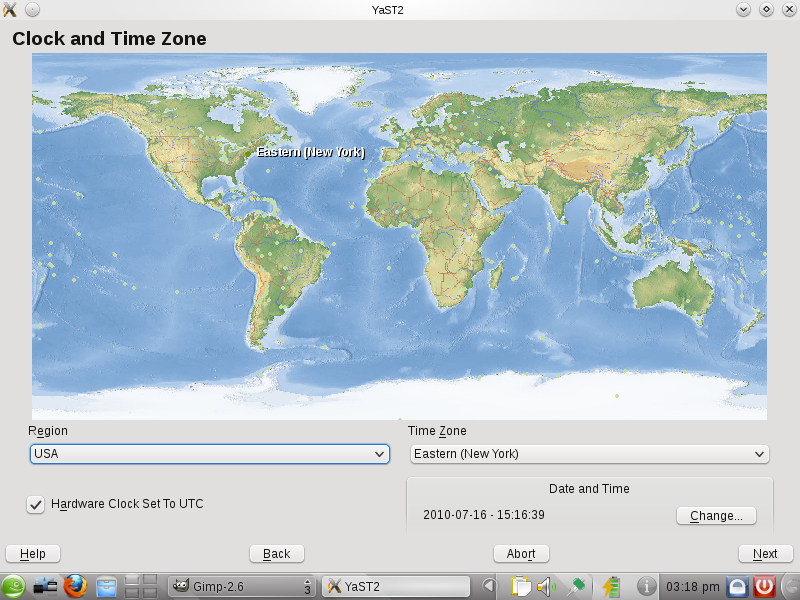Launch Firefox from the taskbar
This screenshot has width=800, height=600.
[x=75, y=586]
